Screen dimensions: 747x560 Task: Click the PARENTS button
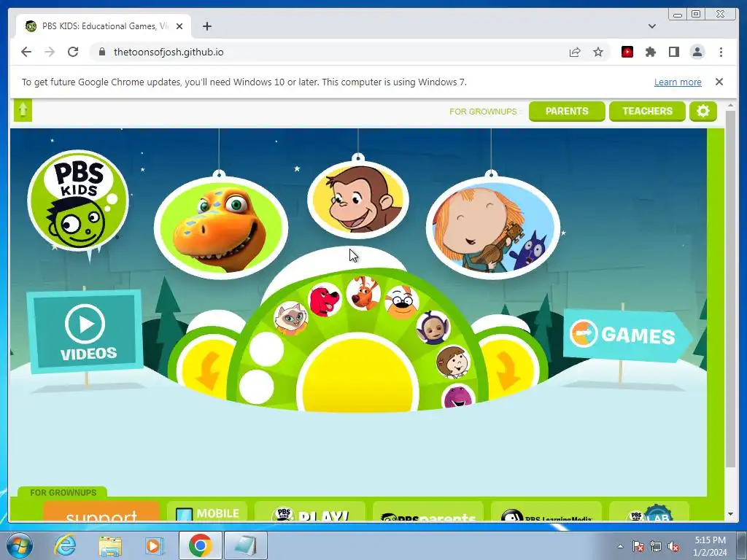point(567,112)
